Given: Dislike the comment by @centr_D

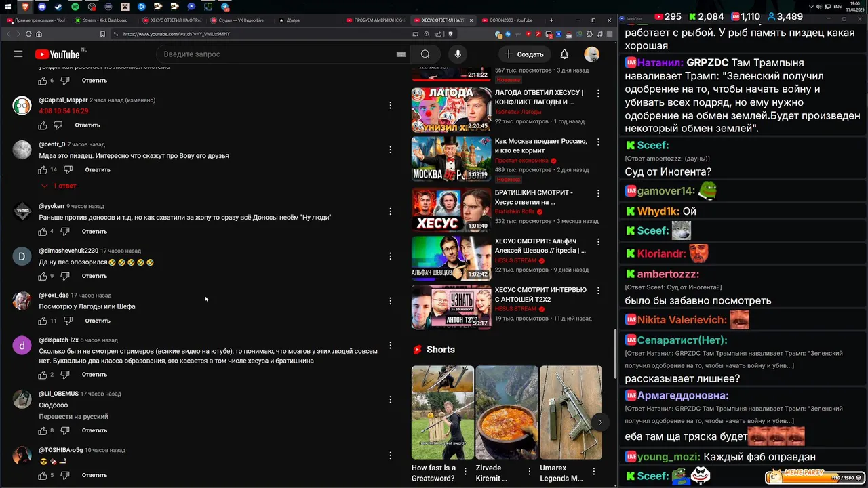Looking at the screenshot, I should [x=68, y=169].
